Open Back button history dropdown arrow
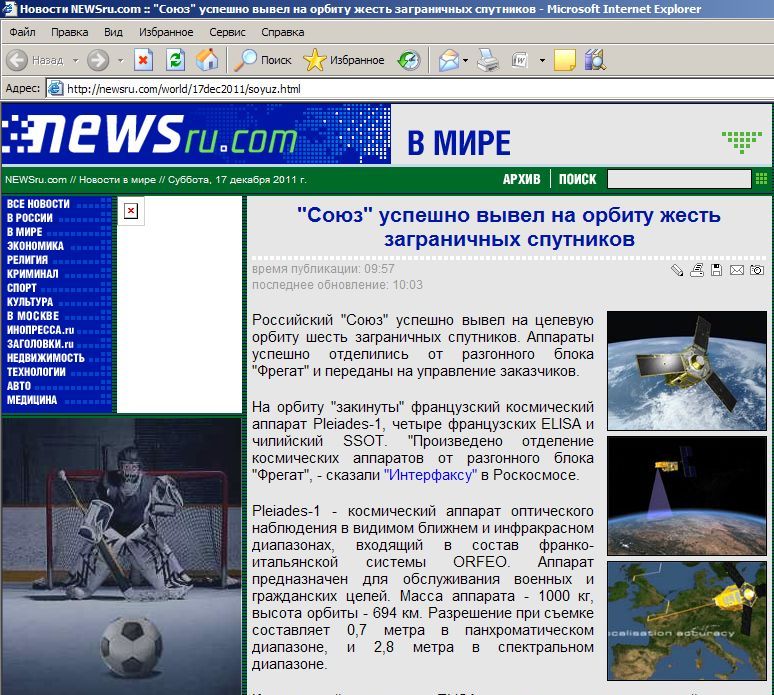Screen dimensions: 774x695 click(x=76, y=60)
